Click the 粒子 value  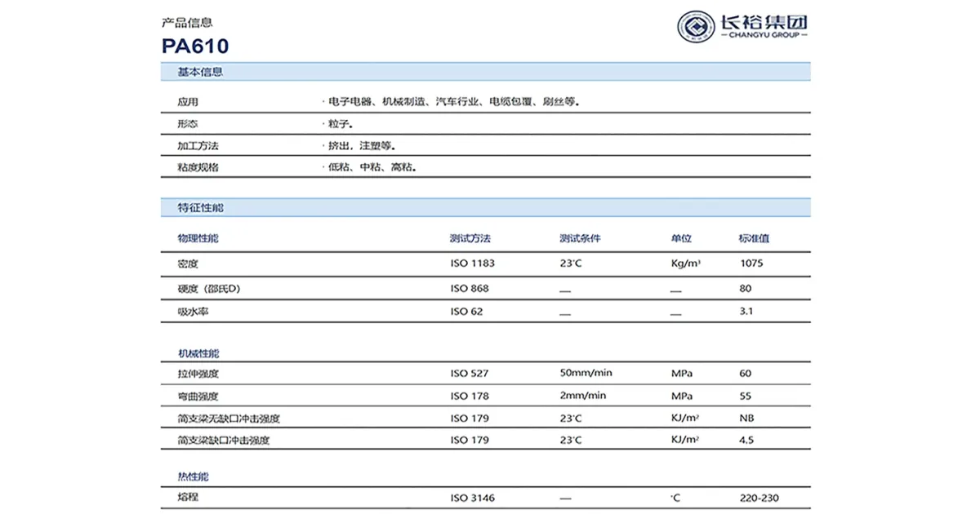341,125
